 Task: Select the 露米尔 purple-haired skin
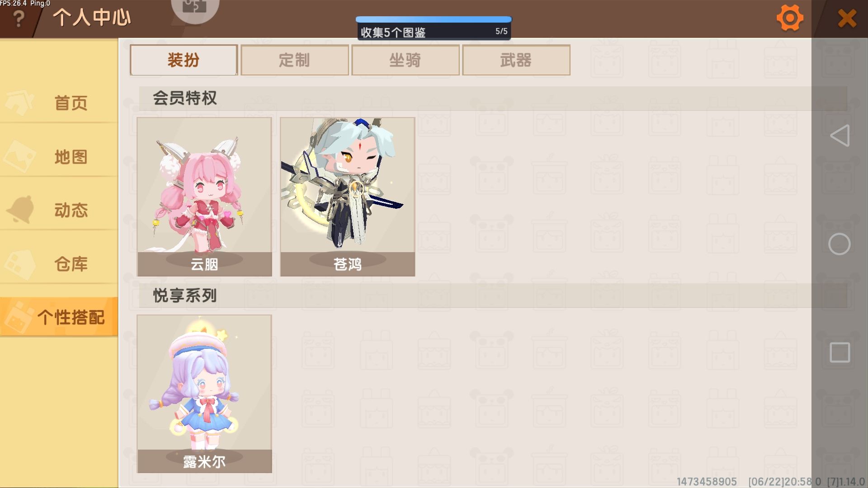point(204,394)
